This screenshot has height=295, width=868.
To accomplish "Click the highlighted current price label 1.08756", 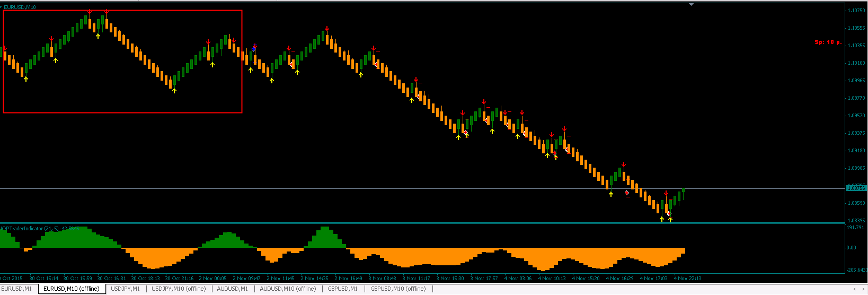I will click(x=856, y=188).
